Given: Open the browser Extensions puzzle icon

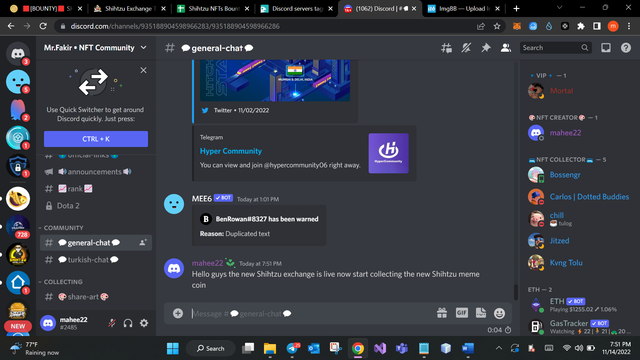Looking at the screenshot, I should (x=581, y=26).
